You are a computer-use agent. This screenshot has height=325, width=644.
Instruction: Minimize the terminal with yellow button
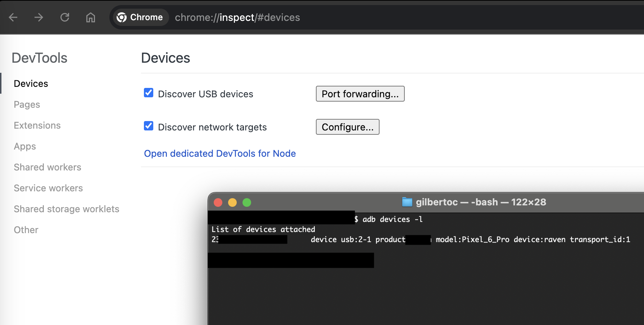pyautogui.click(x=232, y=202)
